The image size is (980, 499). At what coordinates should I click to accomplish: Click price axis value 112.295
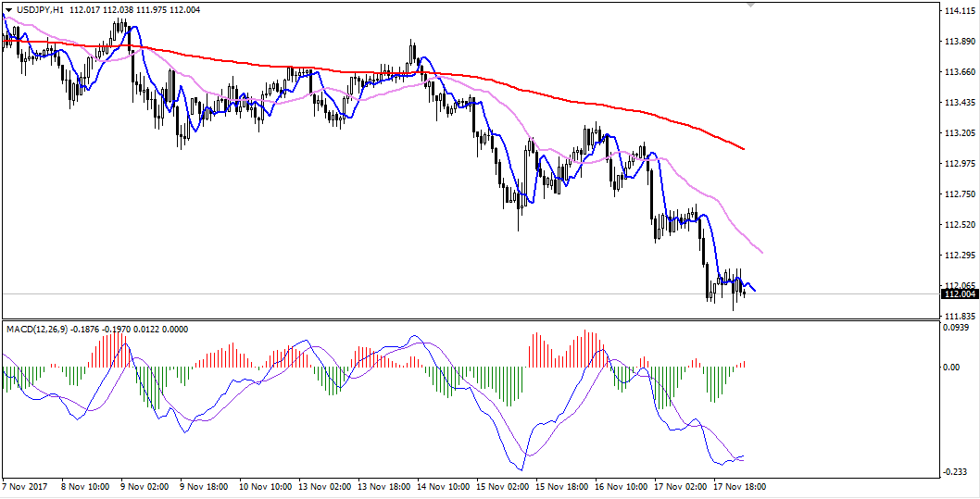[x=961, y=255]
